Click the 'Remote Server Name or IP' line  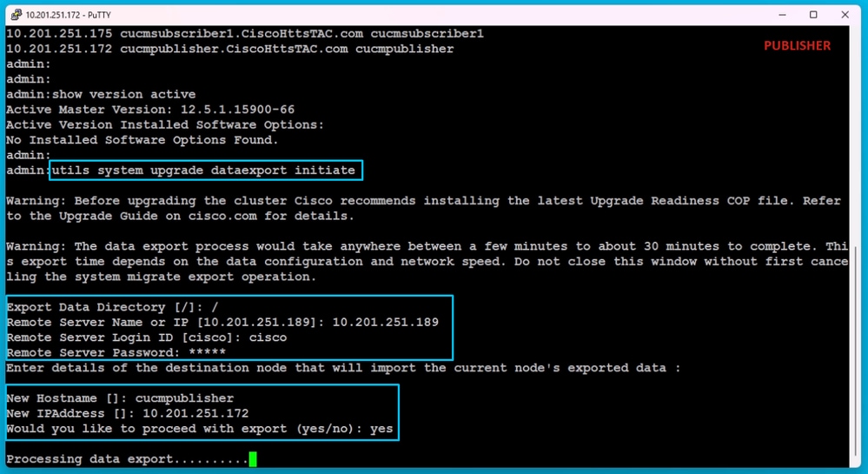click(x=222, y=322)
